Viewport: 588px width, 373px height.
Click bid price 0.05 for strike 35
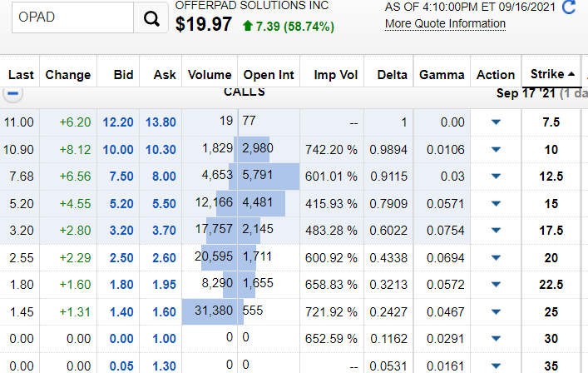(121, 366)
